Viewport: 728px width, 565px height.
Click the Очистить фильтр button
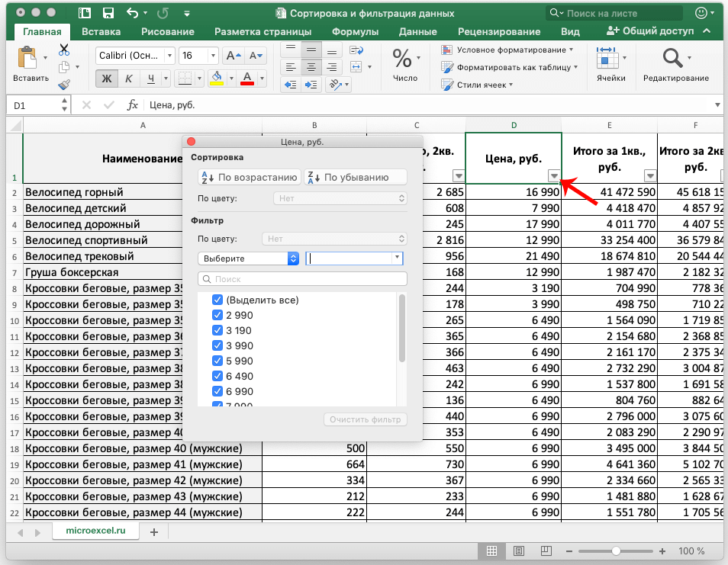(365, 419)
